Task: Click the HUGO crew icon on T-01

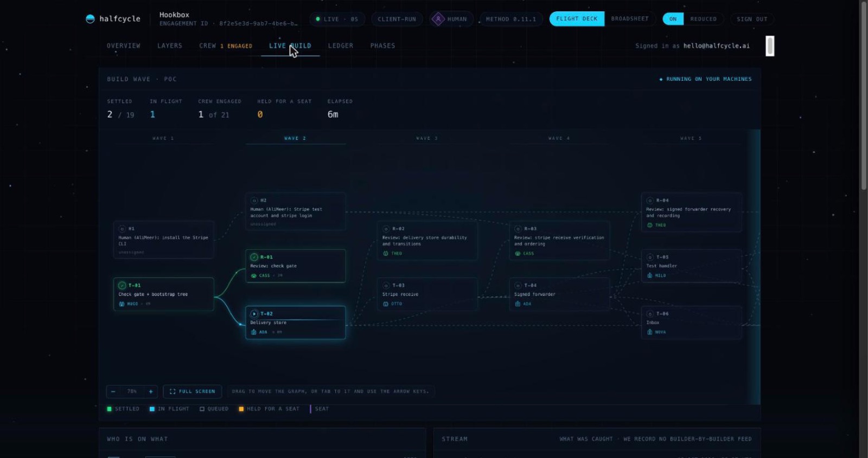Action: coord(122,304)
